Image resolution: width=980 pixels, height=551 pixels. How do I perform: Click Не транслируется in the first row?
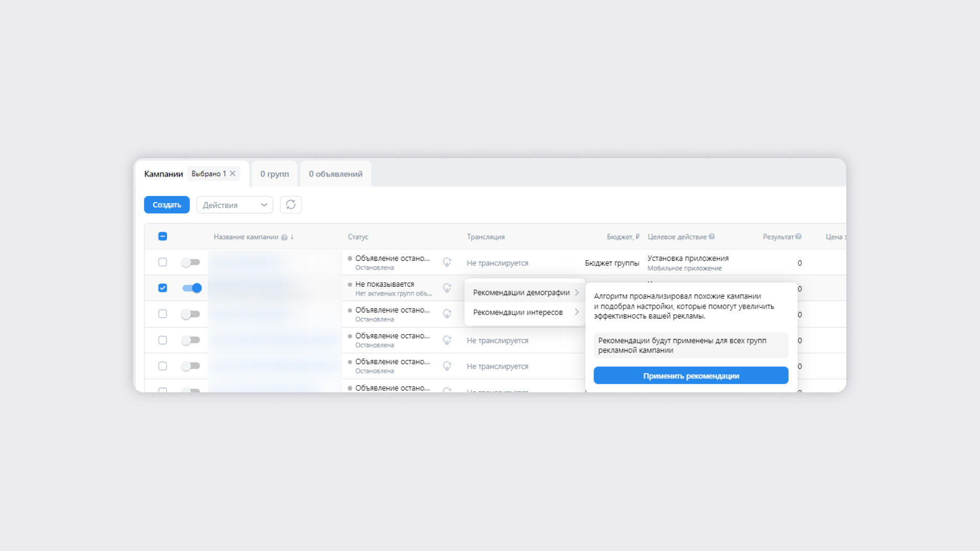(x=498, y=263)
